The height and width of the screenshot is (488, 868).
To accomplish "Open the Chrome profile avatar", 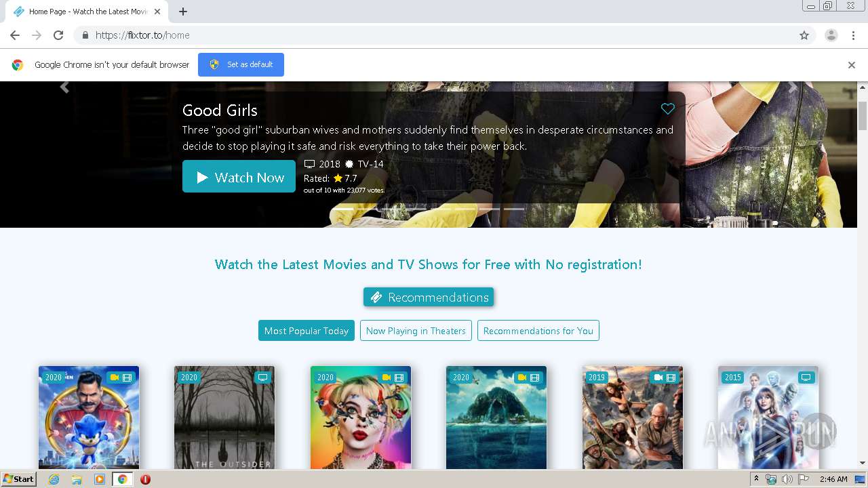I will click(831, 35).
